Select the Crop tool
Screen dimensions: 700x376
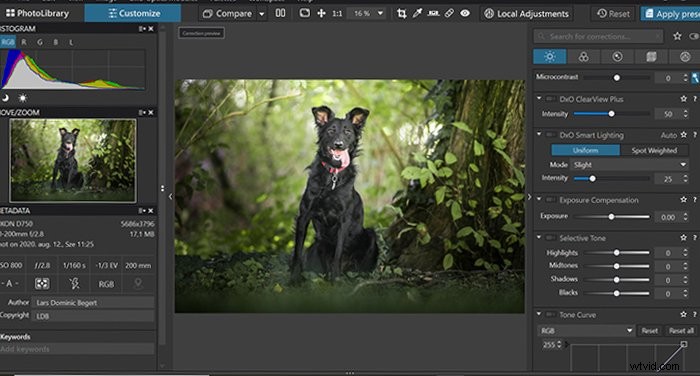(401, 13)
